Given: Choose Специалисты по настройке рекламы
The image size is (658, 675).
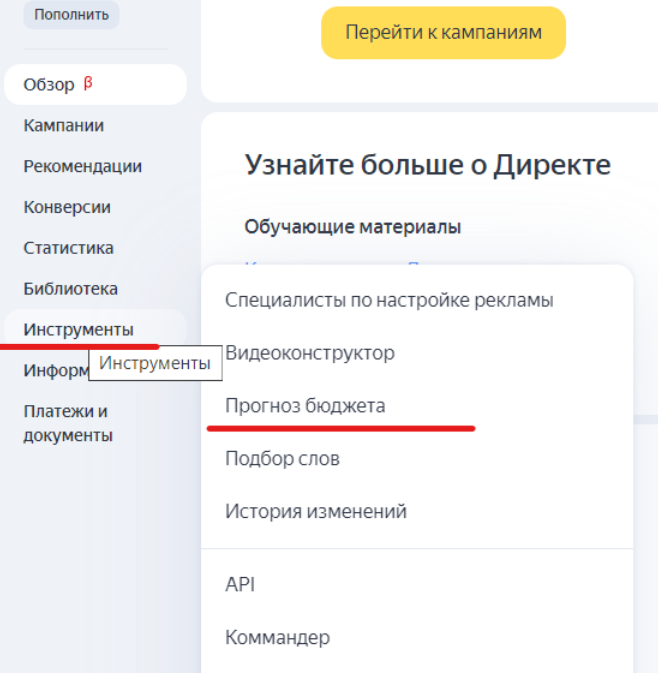Looking at the screenshot, I should coord(389,300).
